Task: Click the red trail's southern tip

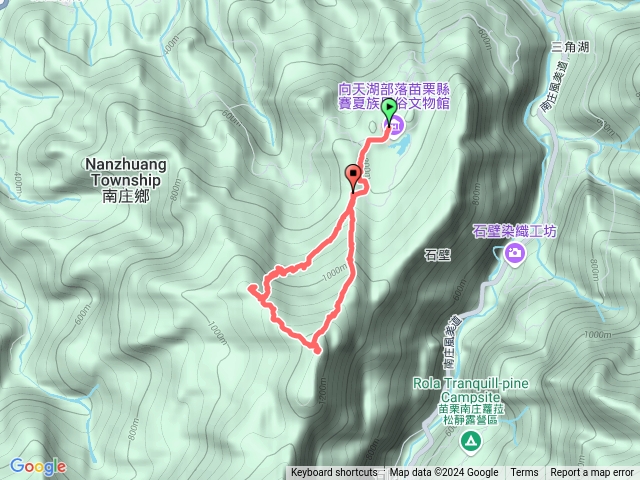Action: pyautogui.click(x=317, y=350)
